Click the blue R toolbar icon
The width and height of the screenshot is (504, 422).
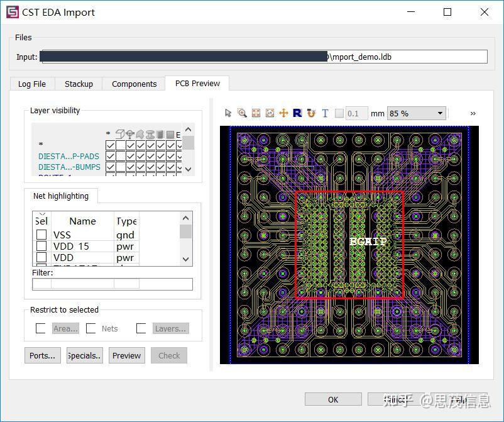coord(297,113)
